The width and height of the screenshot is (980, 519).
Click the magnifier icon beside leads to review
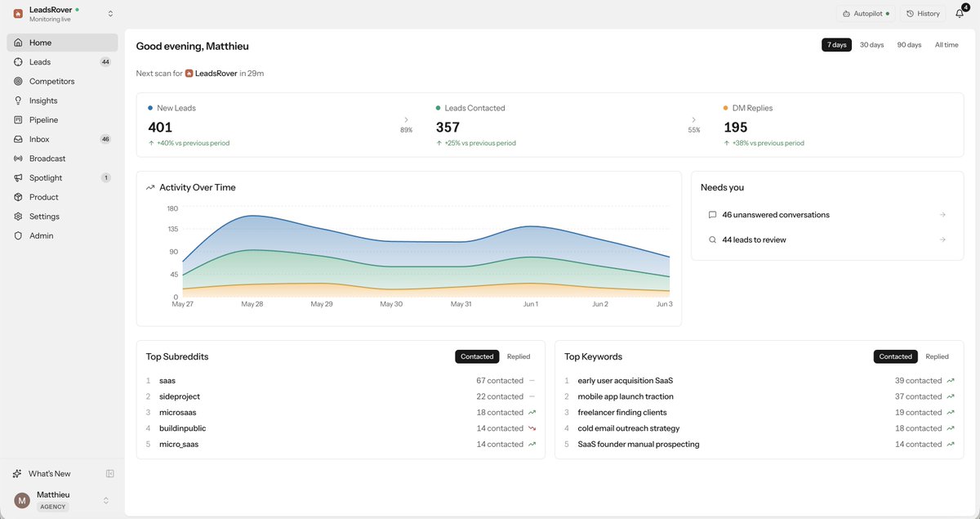click(713, 239)
